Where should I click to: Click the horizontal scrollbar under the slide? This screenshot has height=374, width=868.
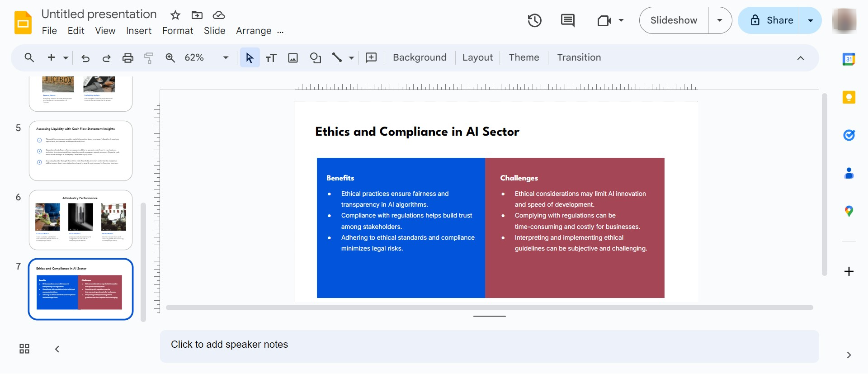click(489, 308)
